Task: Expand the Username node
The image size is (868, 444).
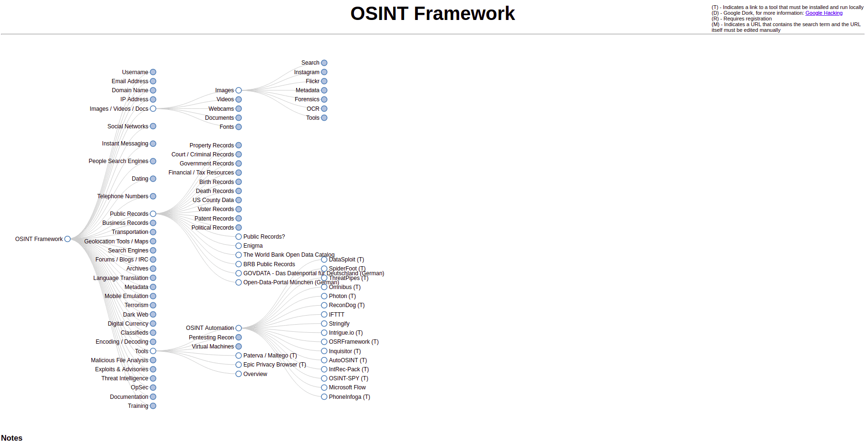Action: pyautogui.click(x=153, y=72)
